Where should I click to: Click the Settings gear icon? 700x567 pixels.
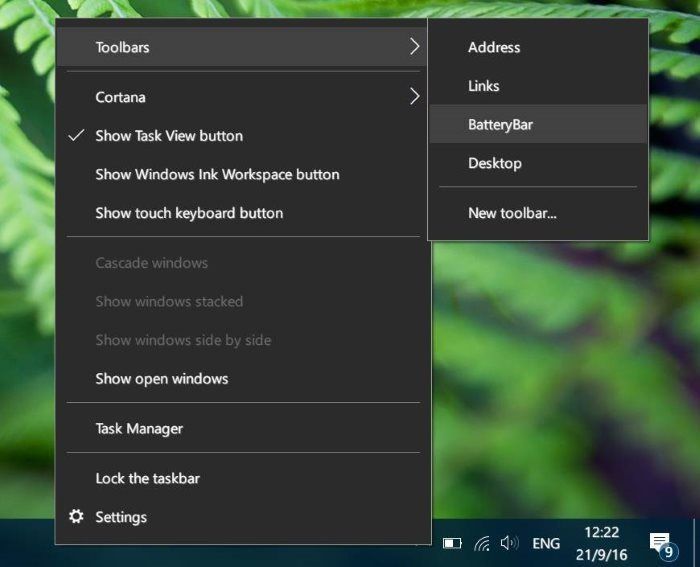[x=76, y=516]
